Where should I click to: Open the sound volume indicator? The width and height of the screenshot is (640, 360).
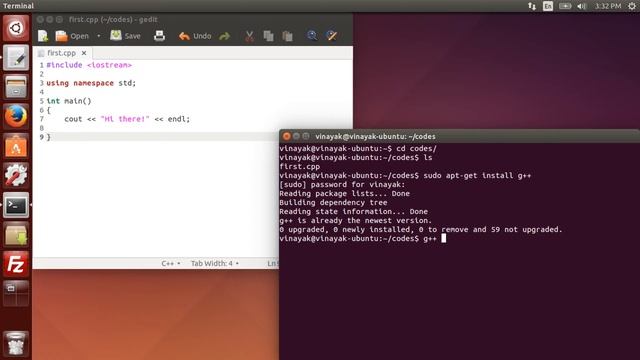582,6
